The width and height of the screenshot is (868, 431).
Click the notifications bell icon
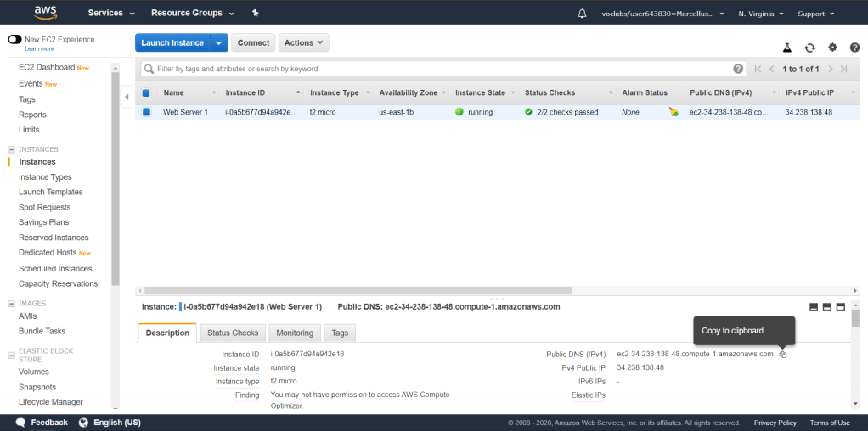tap(582, 14)
